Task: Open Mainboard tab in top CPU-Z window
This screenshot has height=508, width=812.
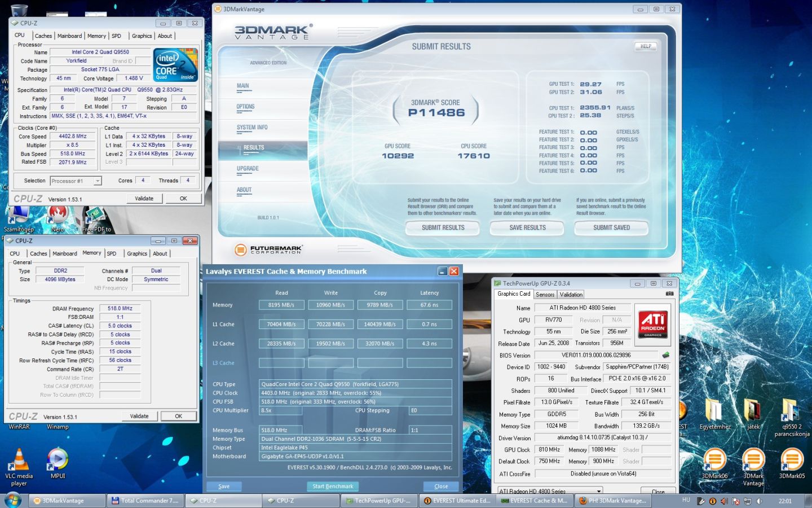Action: coord(69,36)
